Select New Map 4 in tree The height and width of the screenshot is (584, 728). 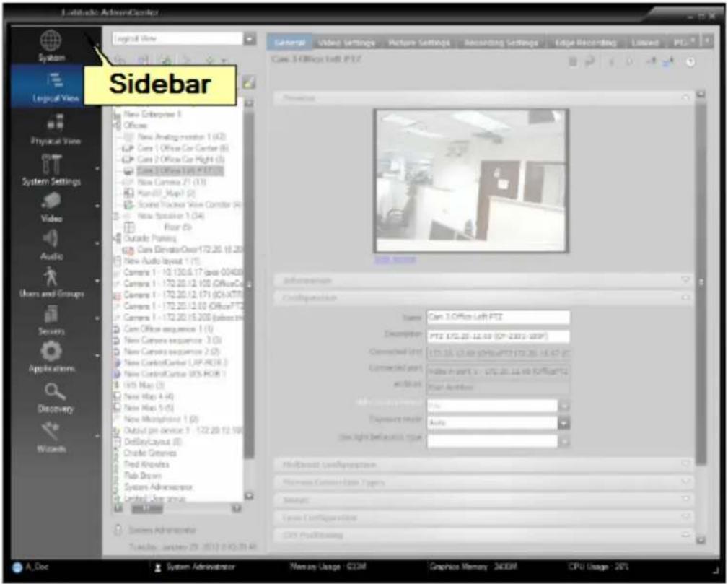point(149,397)
